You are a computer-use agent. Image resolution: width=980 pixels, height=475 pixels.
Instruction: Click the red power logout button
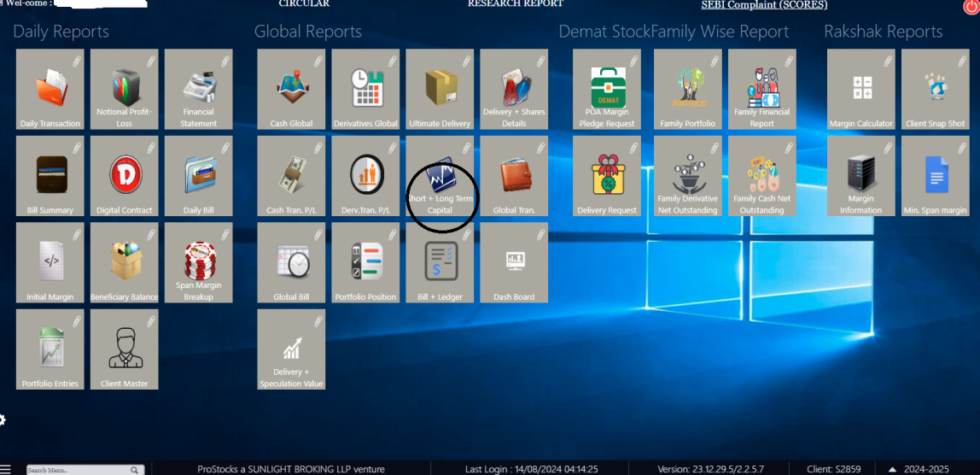[971, 6]
